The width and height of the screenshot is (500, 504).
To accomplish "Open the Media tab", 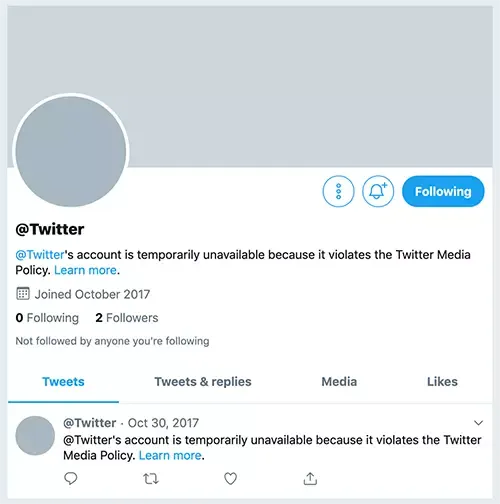I will 339,382.
